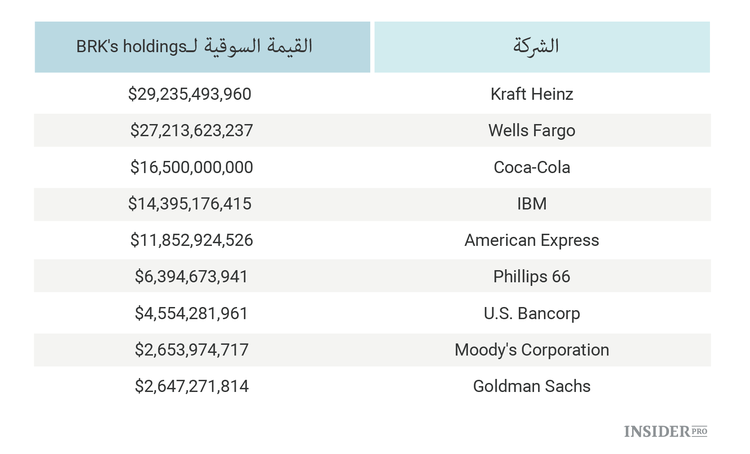Select the Kraft Heinz company cell
The image size is (750, 454).
pyautogui.click(x=532, y=94)
